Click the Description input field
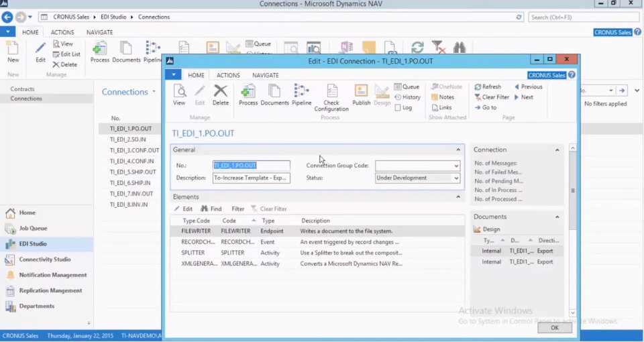Screen dimensions: 644x342 point(251,178)
